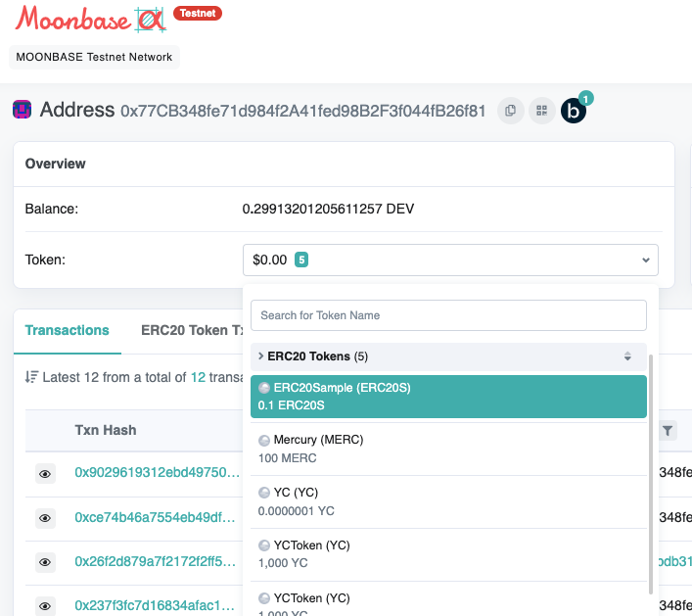Image resolution: width=692 pixels, height=616 pixels.
Task: Select YC (YC) 0.0000001 token entry
Action: click(x=448, y=501)
